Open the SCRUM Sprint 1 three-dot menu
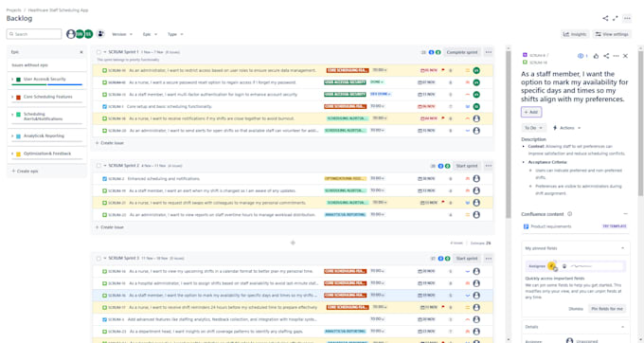Image resolution: width=644 pixels, height=343 pixels. click(489, 52)
